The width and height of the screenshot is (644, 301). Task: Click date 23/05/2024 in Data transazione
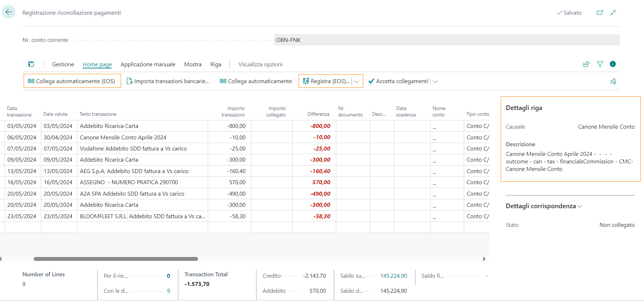[x=22, y=216]
